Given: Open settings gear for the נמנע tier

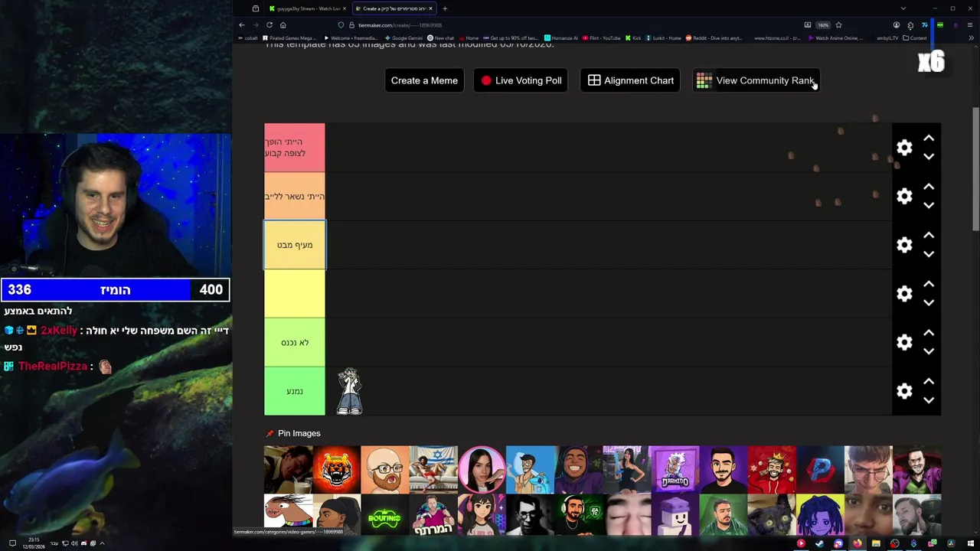Looking at the screenshot, I should pyautogui.click(x=904, y=391).
